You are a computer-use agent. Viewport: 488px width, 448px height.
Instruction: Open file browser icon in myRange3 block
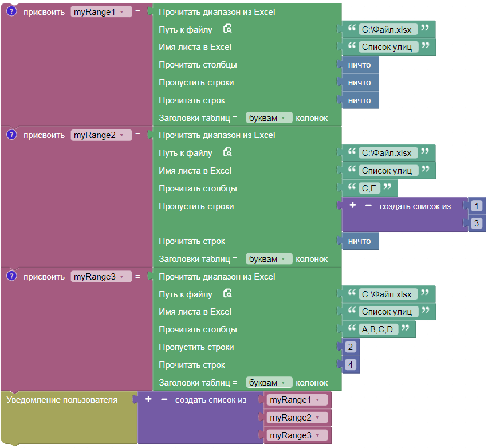[227, 293]
